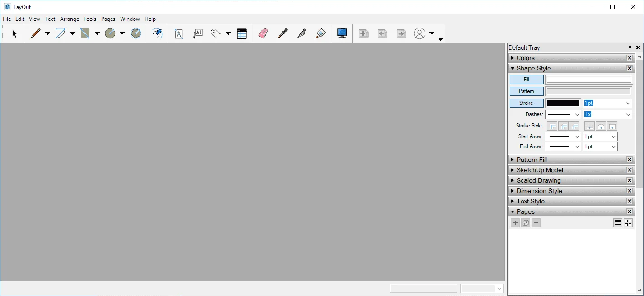Close the Colors panel
This screenshot has width=644, height=296.
coord(630,58)
